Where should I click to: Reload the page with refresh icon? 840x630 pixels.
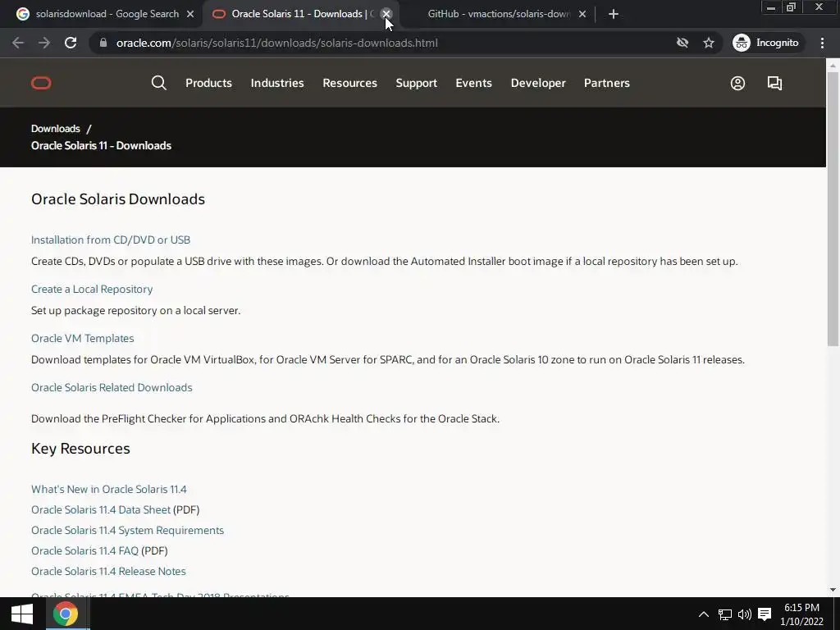coord(71,43)
